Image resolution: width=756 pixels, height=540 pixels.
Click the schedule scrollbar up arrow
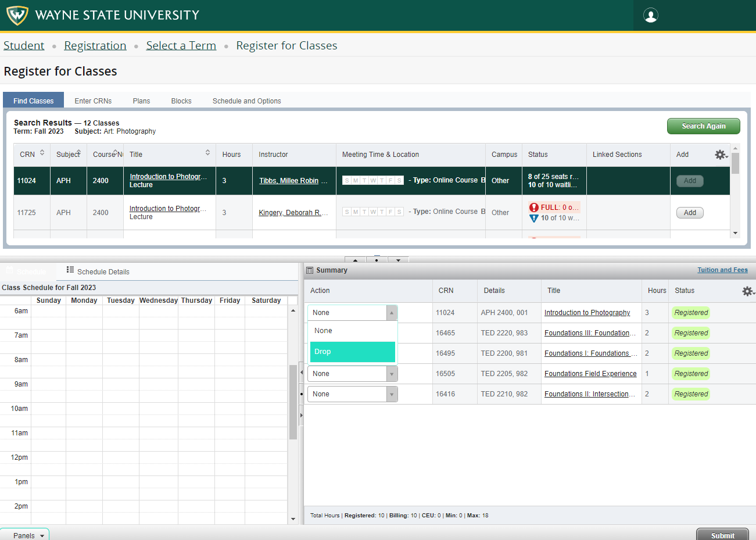pos(293,311)
